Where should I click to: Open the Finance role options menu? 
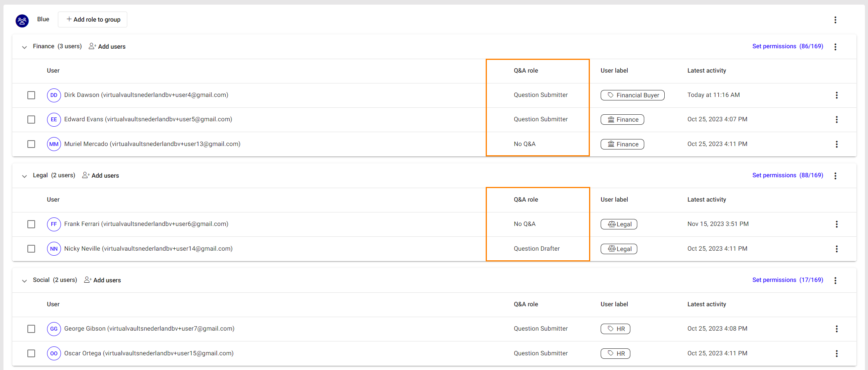(835, 47)
